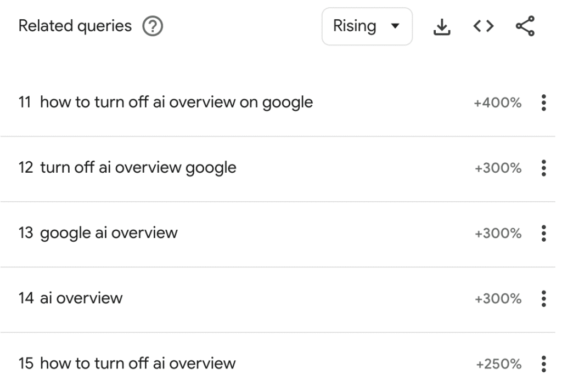This screenshot has width=562, height=392.
Task: Open more options for google ai overview
Action: point(544,234)
